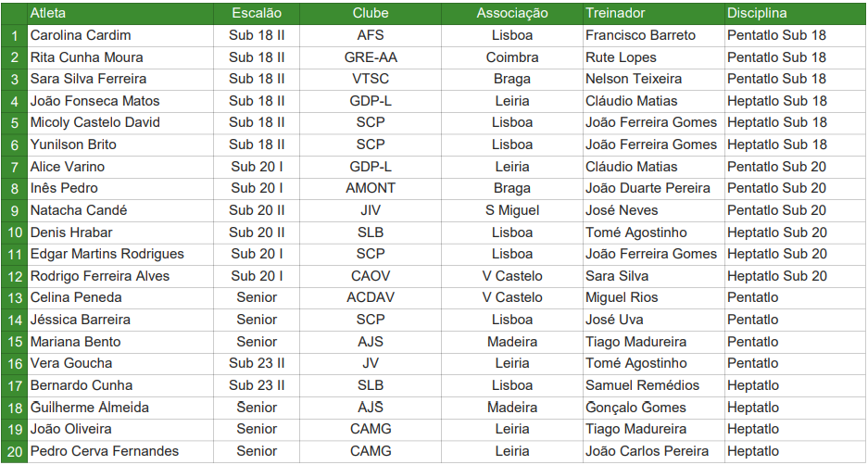The height and width of the screenshot is (465, 868).
Task: Select the AMONT club cell
Action: (371, 188)
